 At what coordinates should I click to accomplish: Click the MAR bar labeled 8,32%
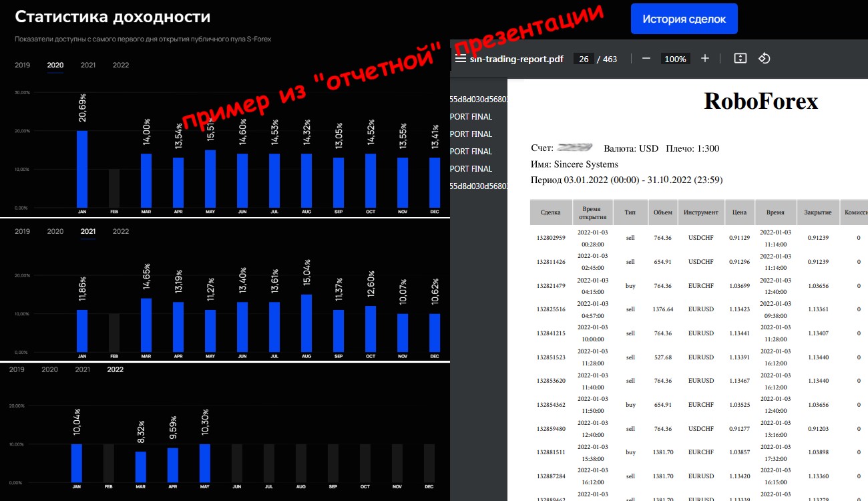141,467
